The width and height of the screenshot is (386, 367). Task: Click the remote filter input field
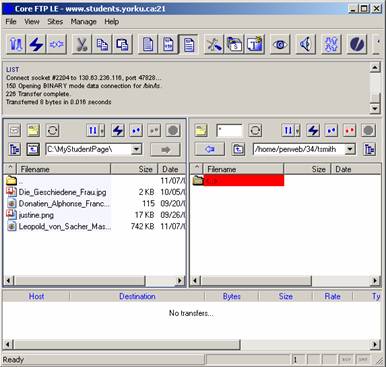click(x=229, y=130)
